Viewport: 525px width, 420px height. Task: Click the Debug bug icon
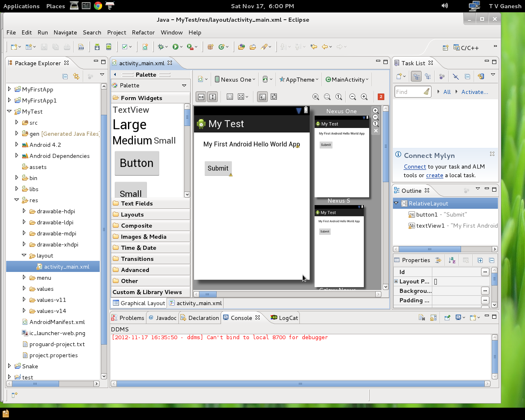pos(161,47)
